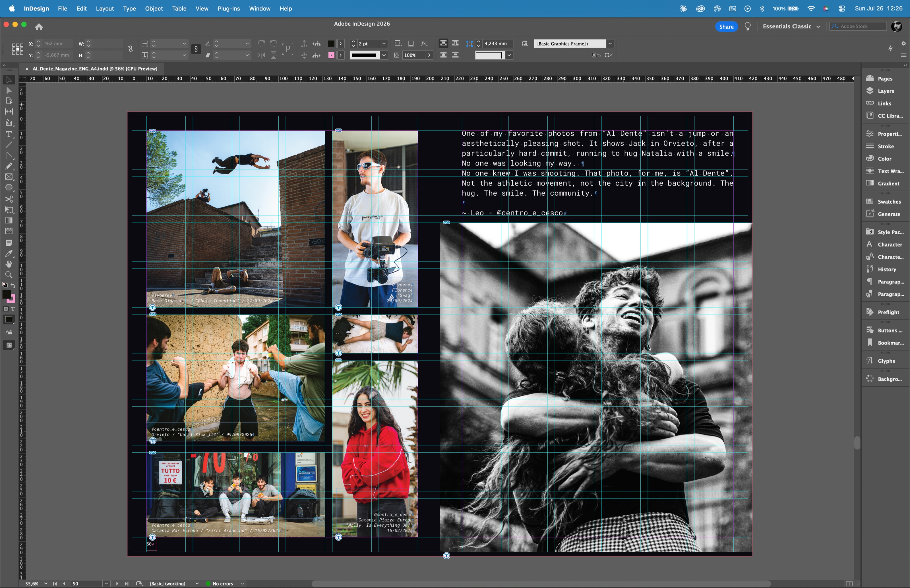Select the Free Transform tool

[x=9, y=210]
